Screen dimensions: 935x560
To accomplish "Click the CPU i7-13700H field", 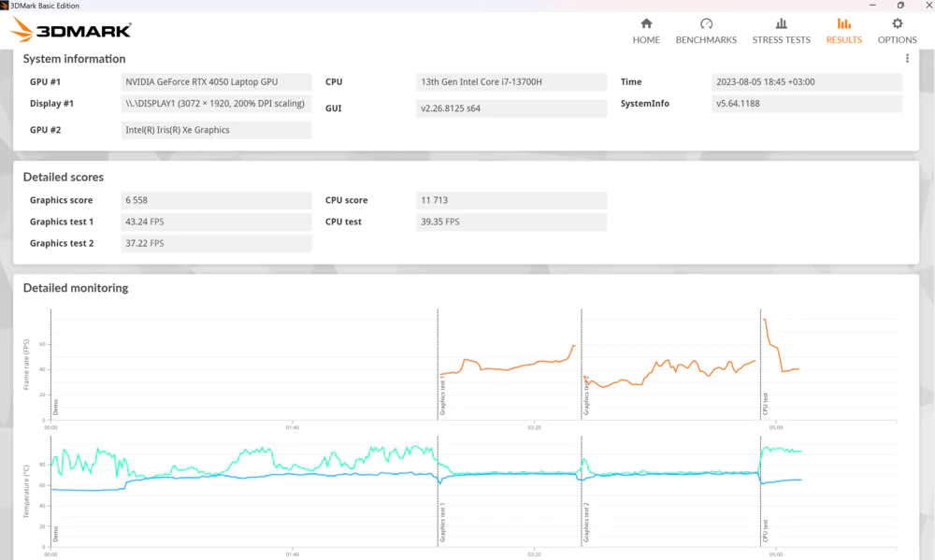I will [x=511, y=82].
